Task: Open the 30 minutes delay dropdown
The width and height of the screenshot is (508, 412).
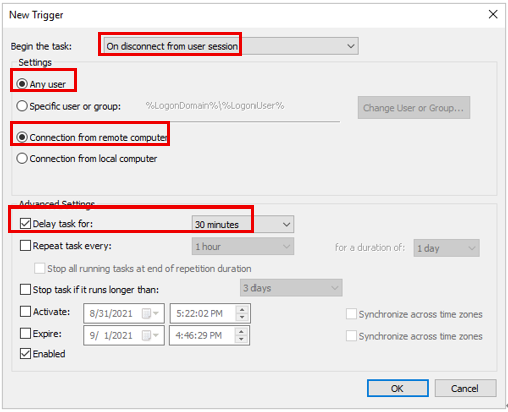Action: 243,224
